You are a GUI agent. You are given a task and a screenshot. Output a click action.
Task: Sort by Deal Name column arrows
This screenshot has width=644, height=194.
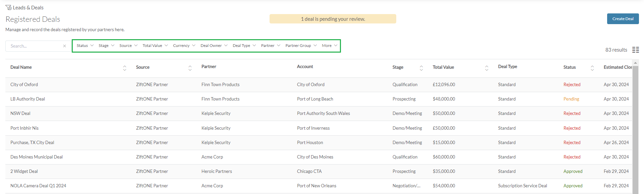pyautogui.click(x=125, y=68)
